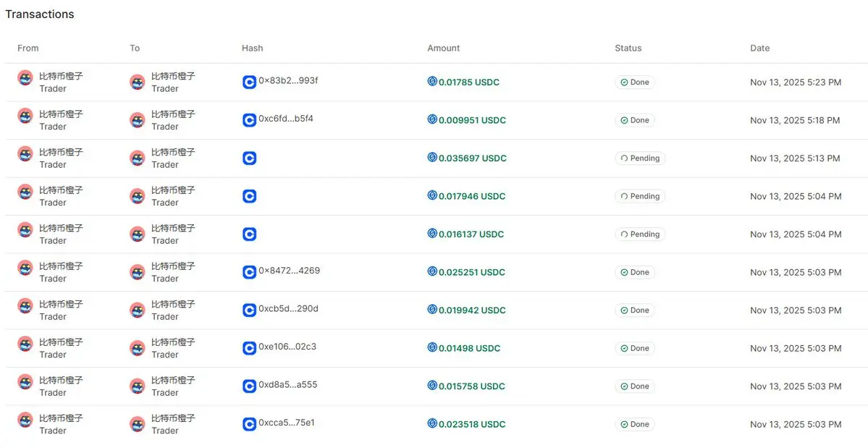
Task: Click the Done status badge for 0.01785 USDC
Action: point(635,83)
